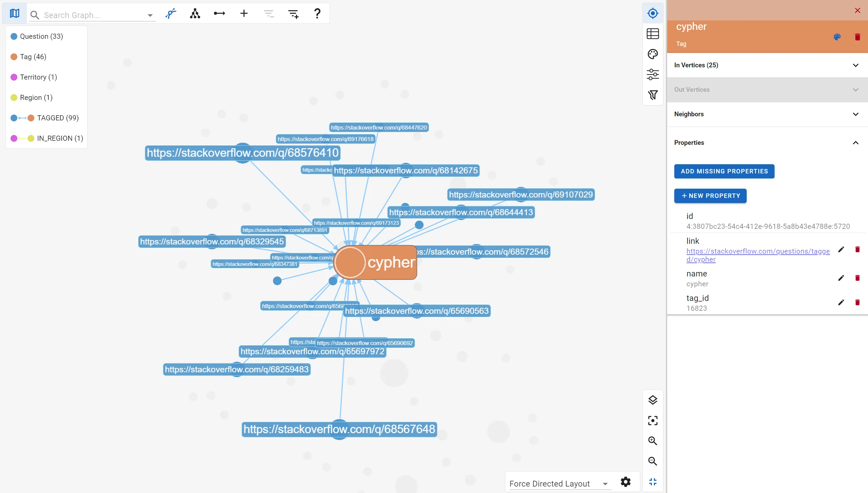This screenshot has height=493, width=868.
Task: Click the exit fullscreen collapse icon
Action: coord(653,482)
